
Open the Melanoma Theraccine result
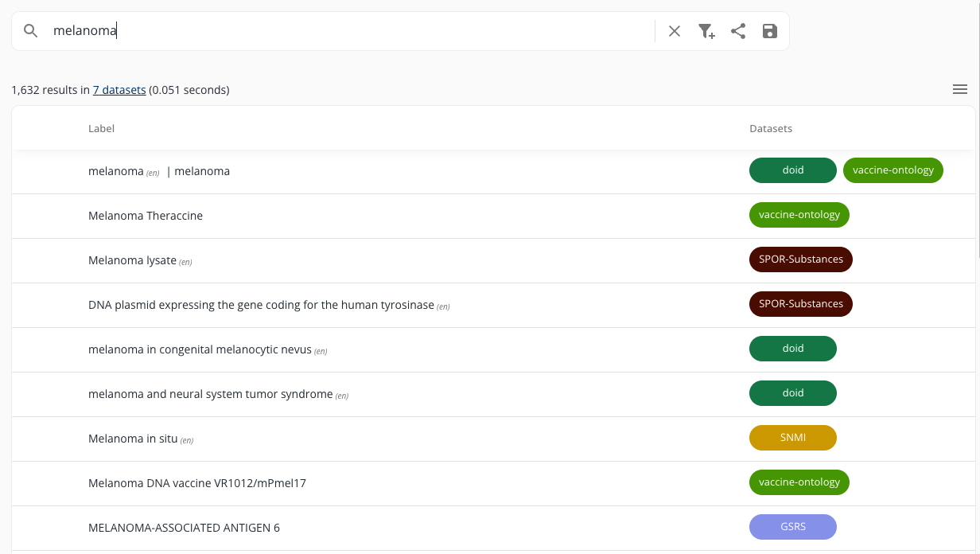click(146, 216)
